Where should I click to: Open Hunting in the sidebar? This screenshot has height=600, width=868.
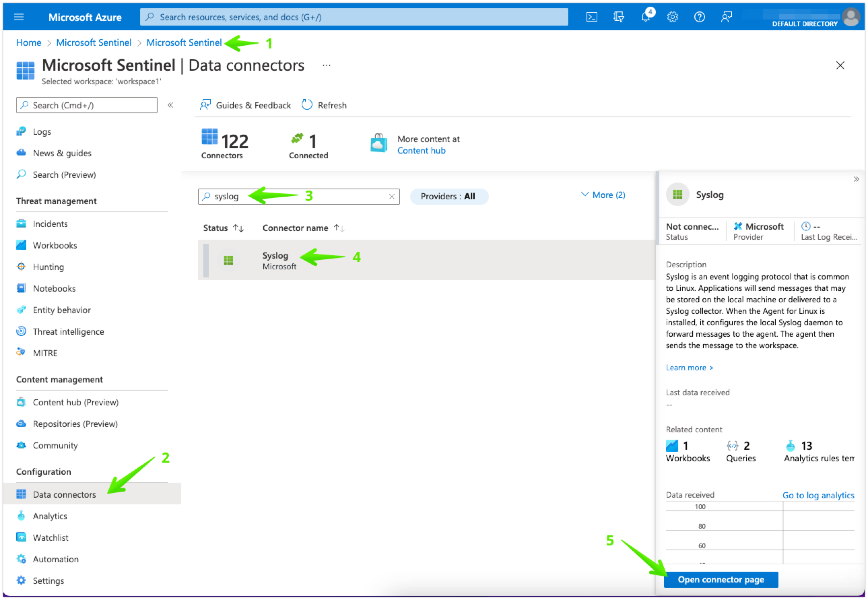[x=48, y=267]
